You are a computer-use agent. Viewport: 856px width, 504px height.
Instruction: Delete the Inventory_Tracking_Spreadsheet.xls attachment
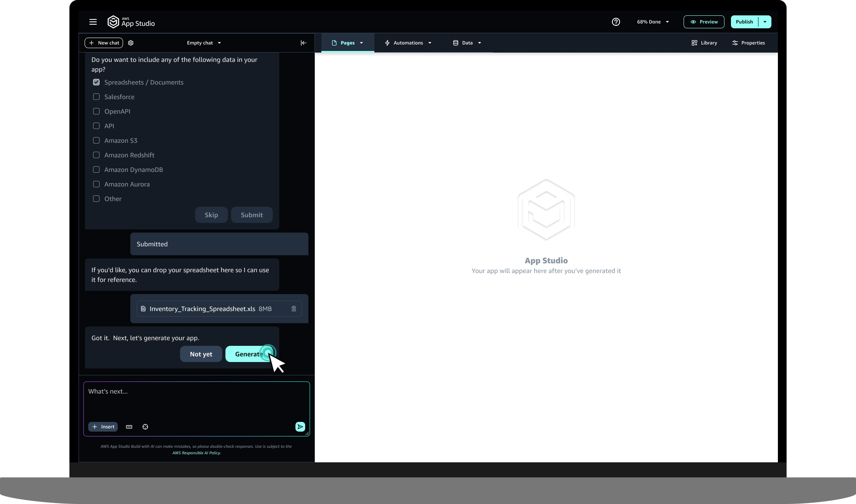(x=294, y=309)
